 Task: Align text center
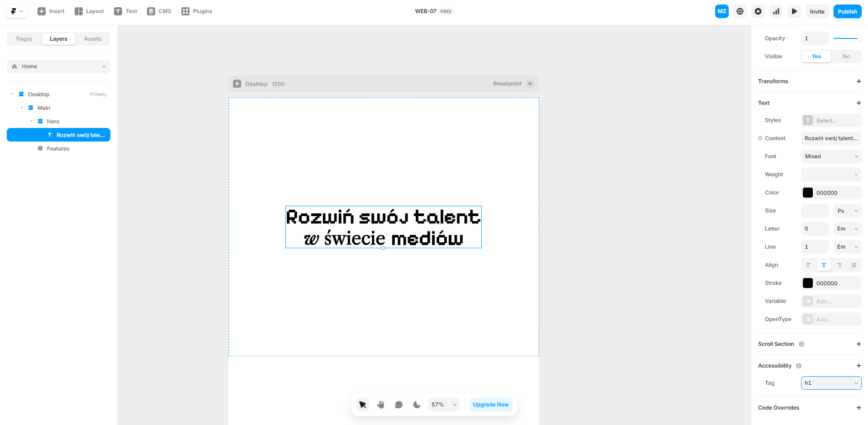[x=824, y=265]
